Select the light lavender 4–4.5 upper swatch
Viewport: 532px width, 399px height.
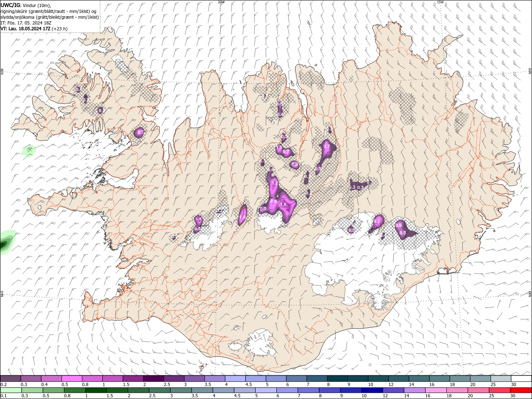pos(235,379)
